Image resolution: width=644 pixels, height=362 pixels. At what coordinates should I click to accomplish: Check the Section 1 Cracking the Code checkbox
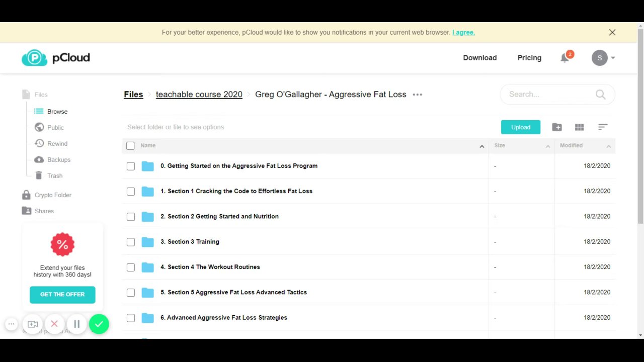click(x=131, y=191)
